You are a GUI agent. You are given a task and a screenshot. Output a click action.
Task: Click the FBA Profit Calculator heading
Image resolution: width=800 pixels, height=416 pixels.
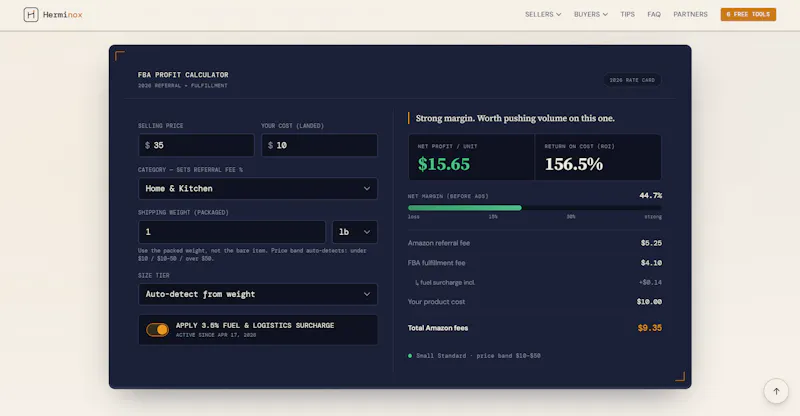pos(183,75)
